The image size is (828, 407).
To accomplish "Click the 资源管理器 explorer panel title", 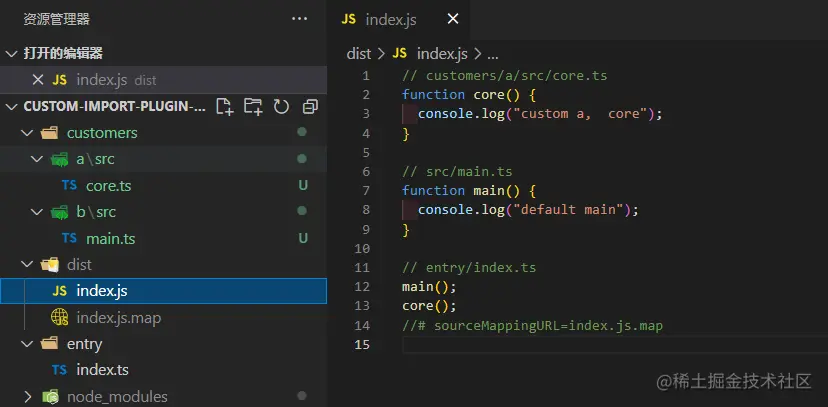I will (x=57, y=20).
